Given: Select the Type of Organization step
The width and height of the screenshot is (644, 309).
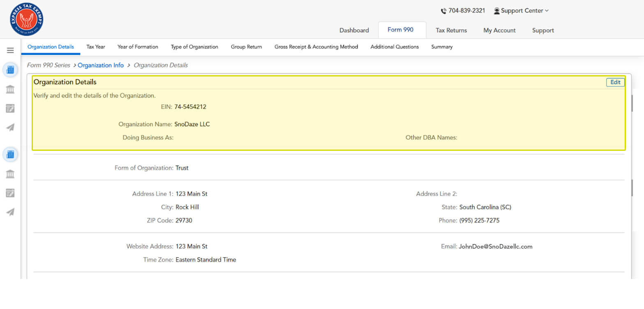Looking at the screenshot, I should (194, 47).
